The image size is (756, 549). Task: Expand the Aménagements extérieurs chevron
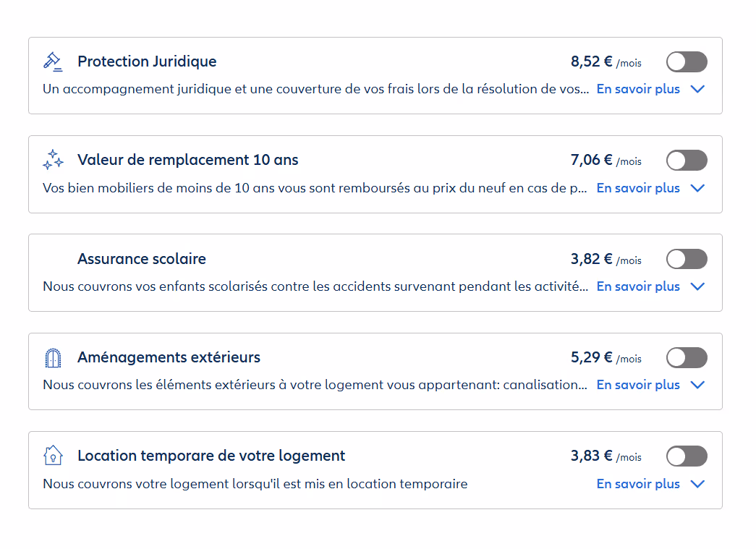click(x=697, y=385)
